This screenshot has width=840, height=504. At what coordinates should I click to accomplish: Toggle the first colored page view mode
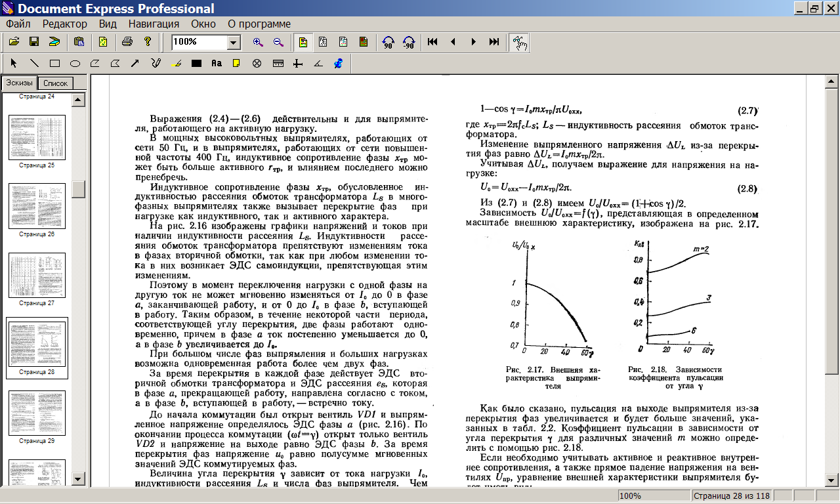point(303,42)
